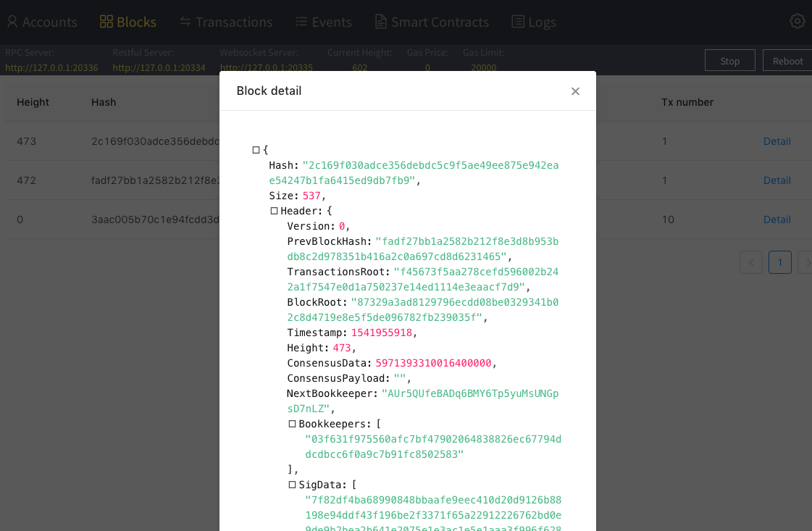The height and width of the screenshot is (531, 812).
Task: Open the Logs tab
Action: 534,22
